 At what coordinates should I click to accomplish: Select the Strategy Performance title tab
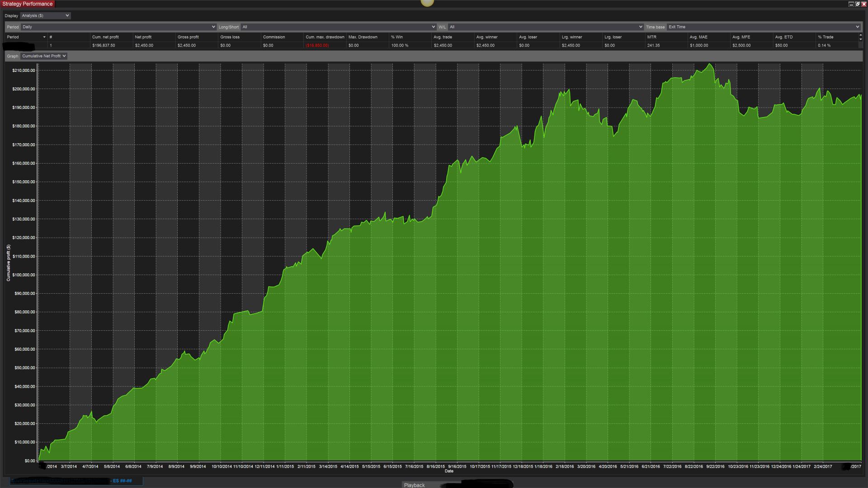pos(28,4)
